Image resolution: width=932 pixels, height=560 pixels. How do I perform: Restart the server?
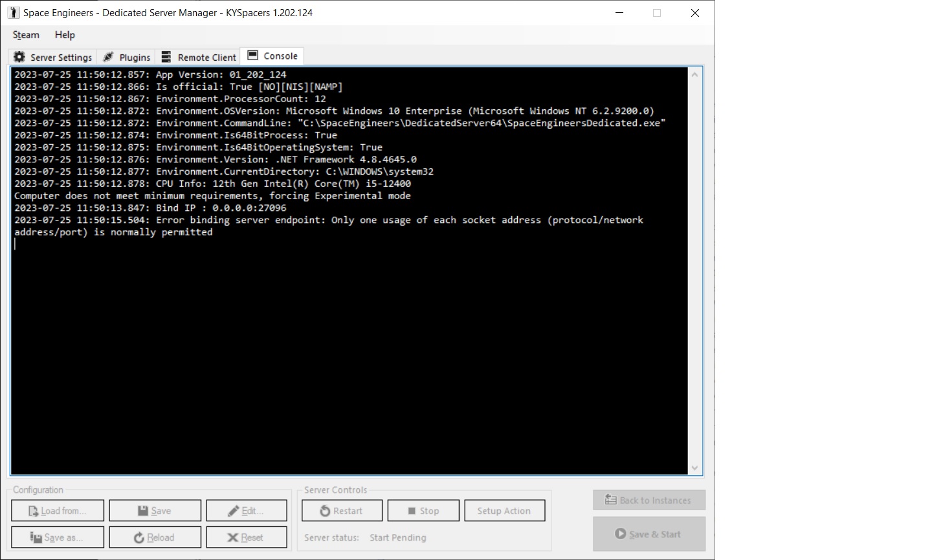[x=342, y=511]
